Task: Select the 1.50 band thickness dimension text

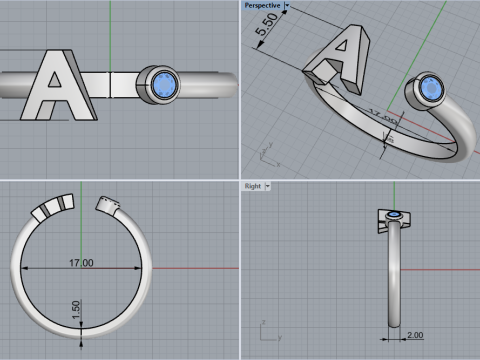Action: pos(76,309)
